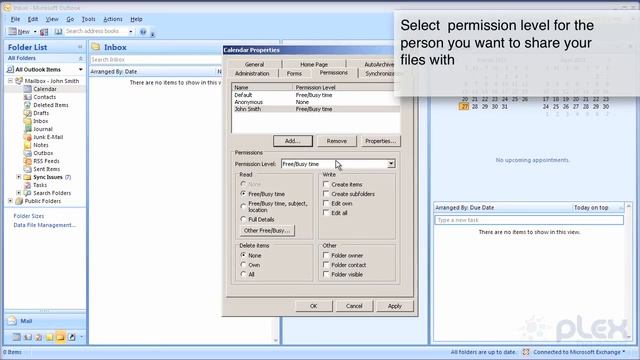Click the Type a new task field
Viewport: 640px width, 360px height.
tap(529, 220)
